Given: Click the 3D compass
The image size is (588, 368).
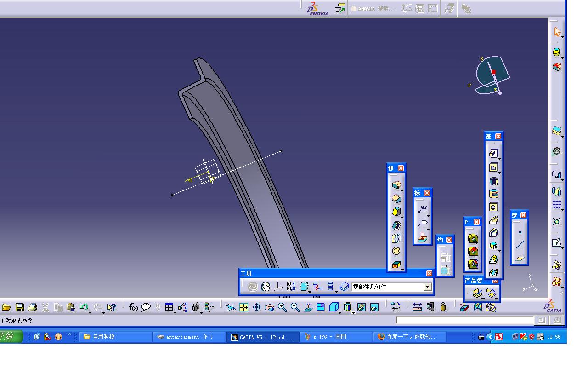Looking at the screenshot, I should coord(492,75).
